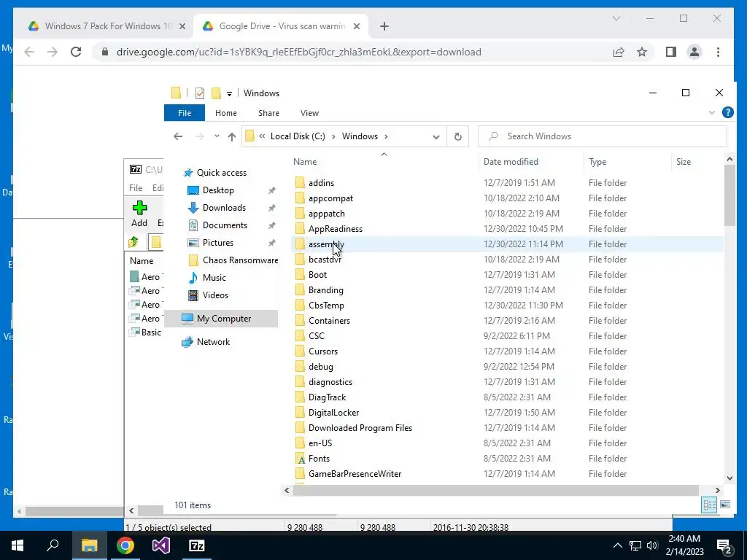Open recent locations dropdown arrow

coord(217,136)
